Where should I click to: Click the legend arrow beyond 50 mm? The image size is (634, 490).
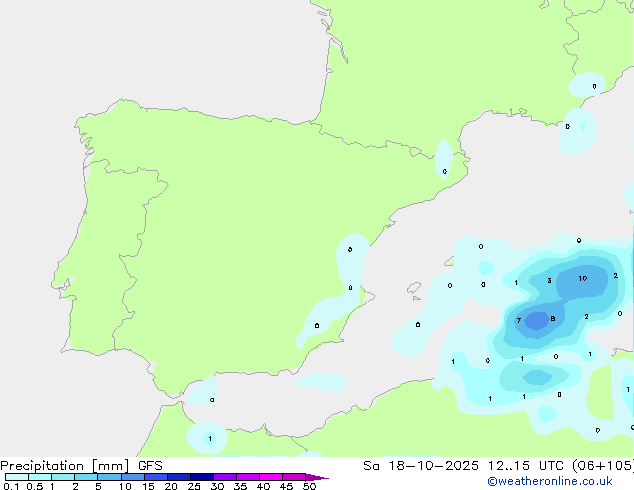click(x=317, y=477)
